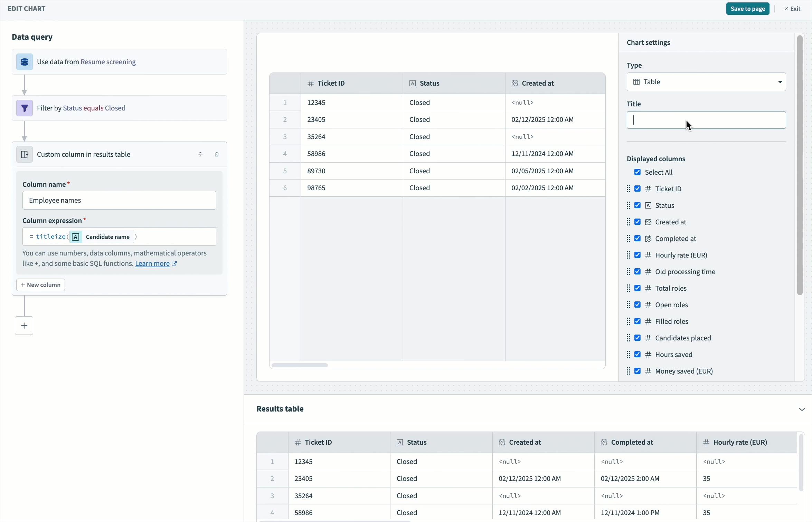The width and height of the screenshot is (812, 522).
Task: Open the Learn more link
Action: [153, 263]
